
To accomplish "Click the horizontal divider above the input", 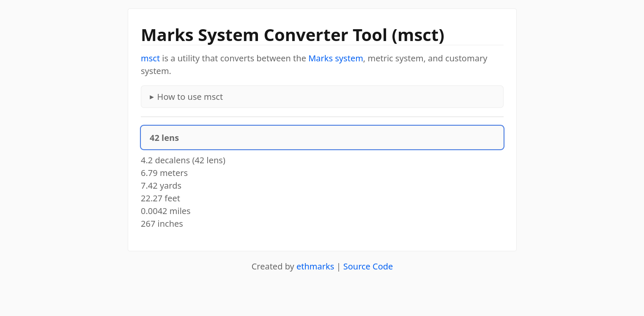I will click(x=322, y=117).
